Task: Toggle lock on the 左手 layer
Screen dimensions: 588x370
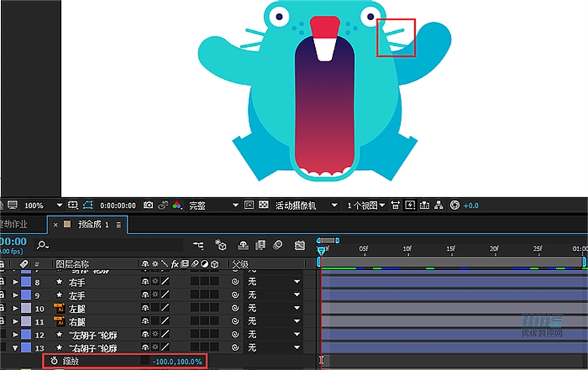Action: click(3, 295)
